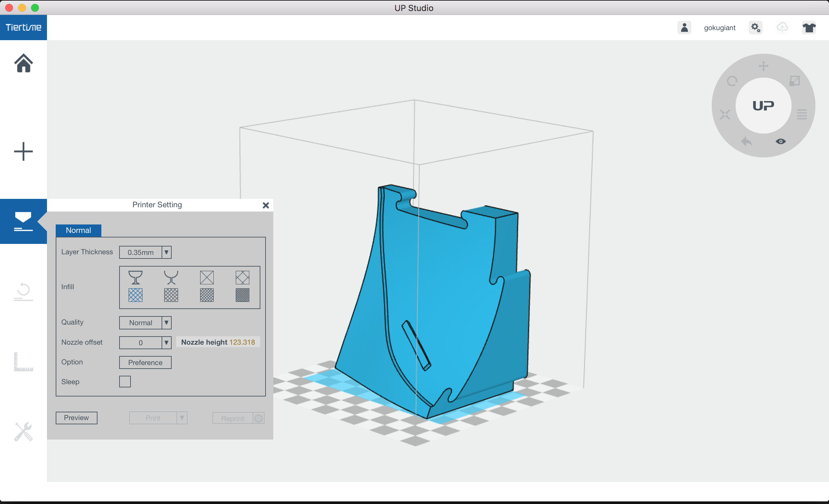Select the Scale tool on UP wheel
This screenshot has width=829, height=504.
(x=794, y=81)
